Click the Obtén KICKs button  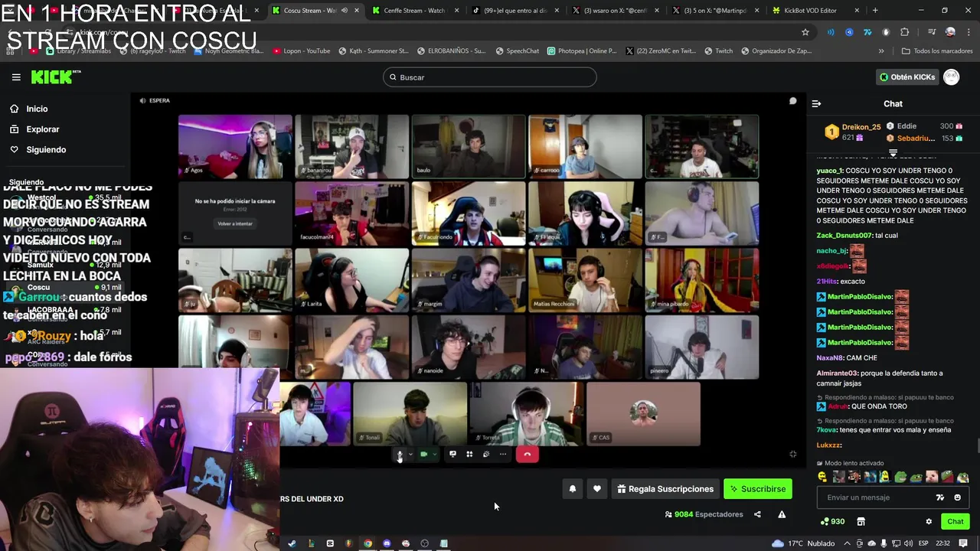point(907,77)
